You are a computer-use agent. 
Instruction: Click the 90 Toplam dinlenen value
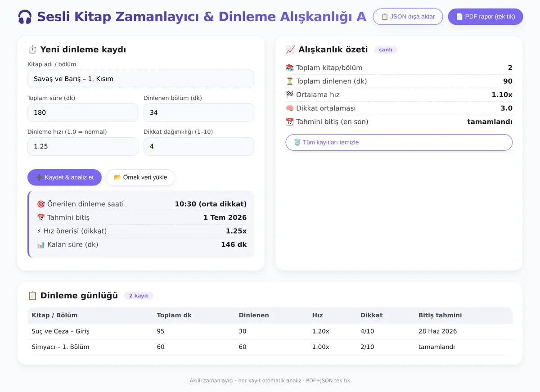click(508, 81)
